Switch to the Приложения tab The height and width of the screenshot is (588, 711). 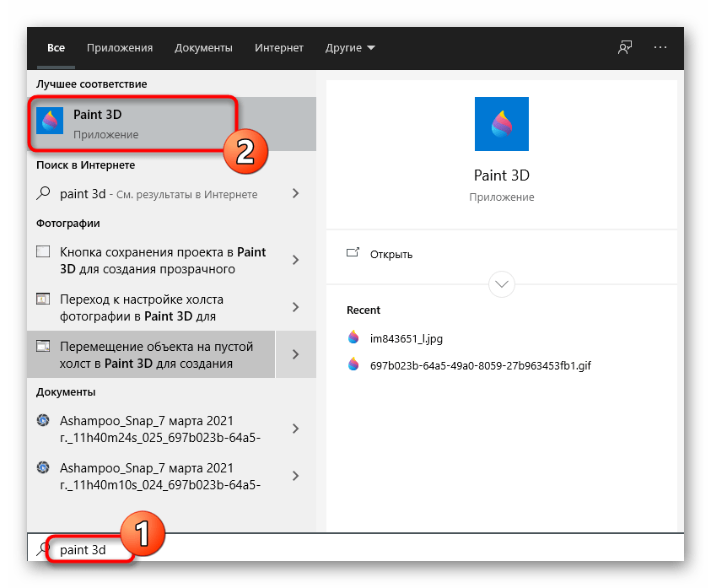[120, 48]
